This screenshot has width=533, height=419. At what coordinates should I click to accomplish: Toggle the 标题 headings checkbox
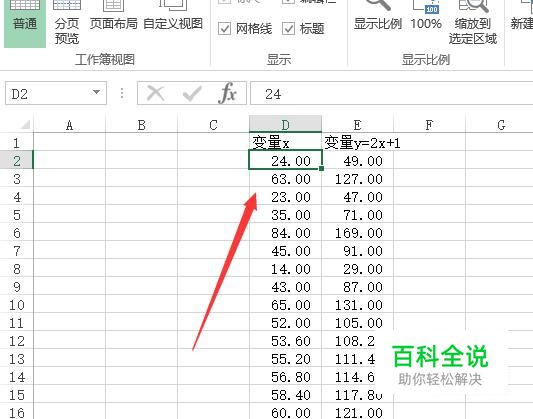click(288, 29)
